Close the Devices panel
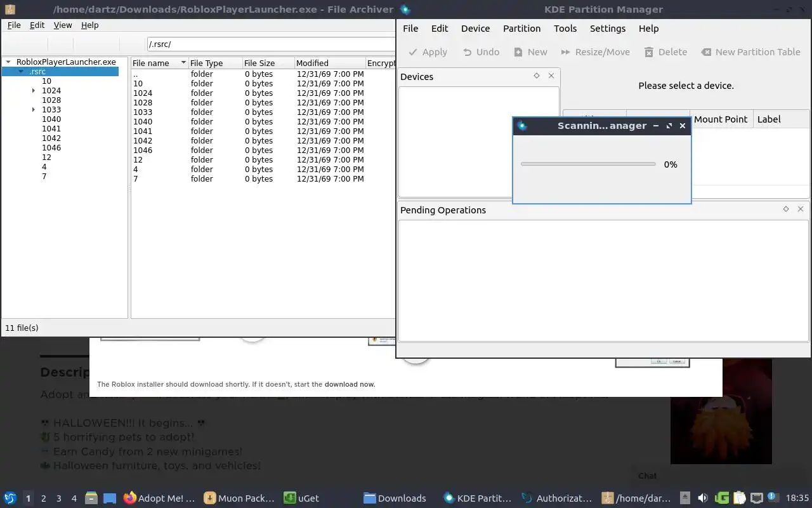The width and height of the screenshot is (812, 508). point(551,76)
